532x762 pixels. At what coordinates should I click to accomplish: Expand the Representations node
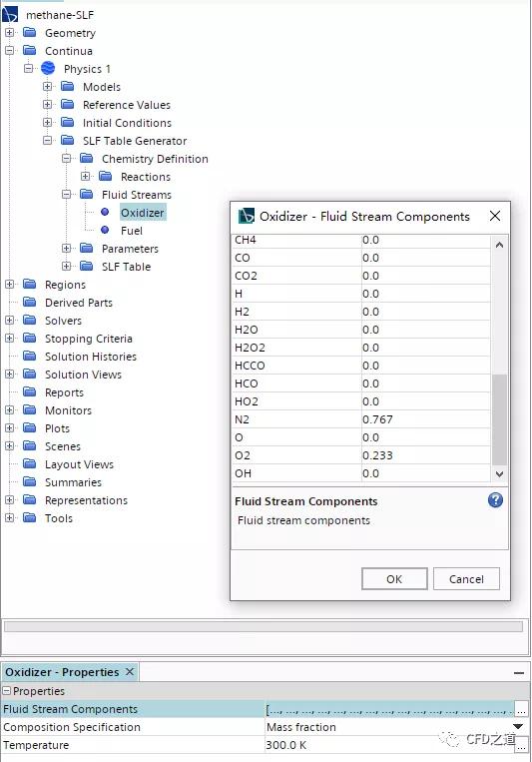point(10,500)
